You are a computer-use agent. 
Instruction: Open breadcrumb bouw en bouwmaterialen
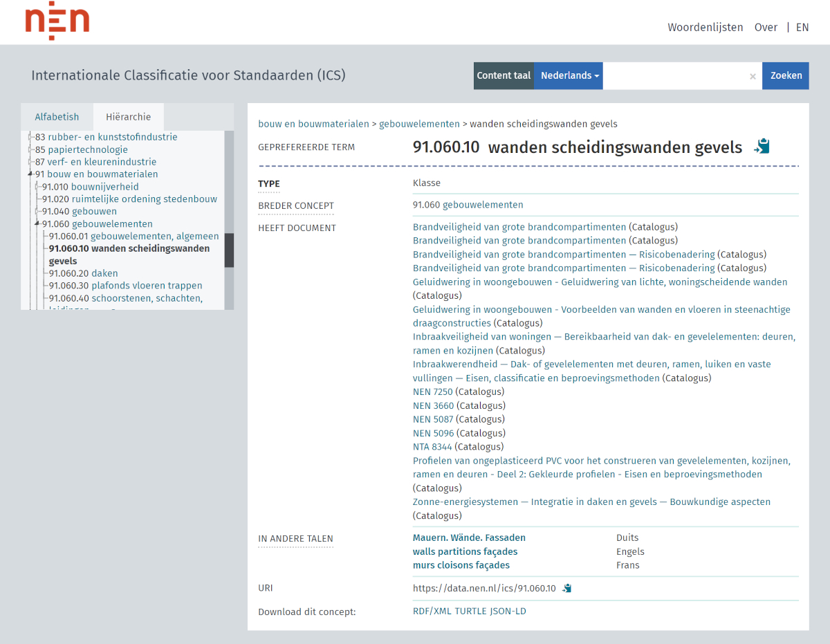click(313, 124)
